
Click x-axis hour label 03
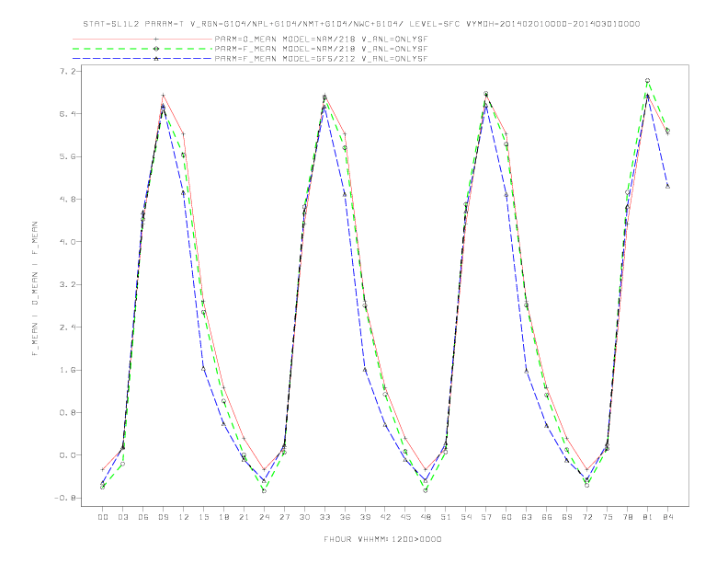tap(123, 517)
